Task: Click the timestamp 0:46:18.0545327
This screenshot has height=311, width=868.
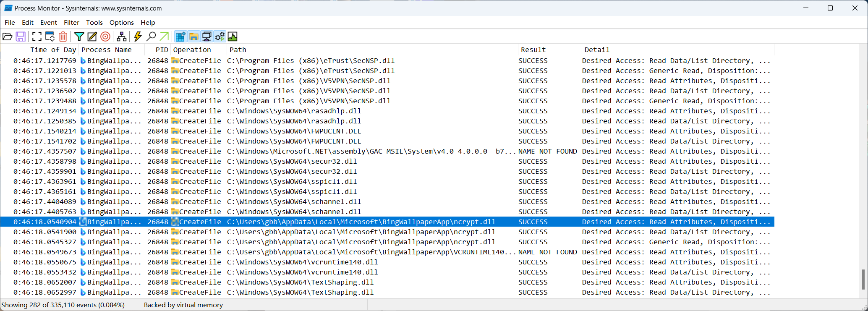Action: point(45,242)
